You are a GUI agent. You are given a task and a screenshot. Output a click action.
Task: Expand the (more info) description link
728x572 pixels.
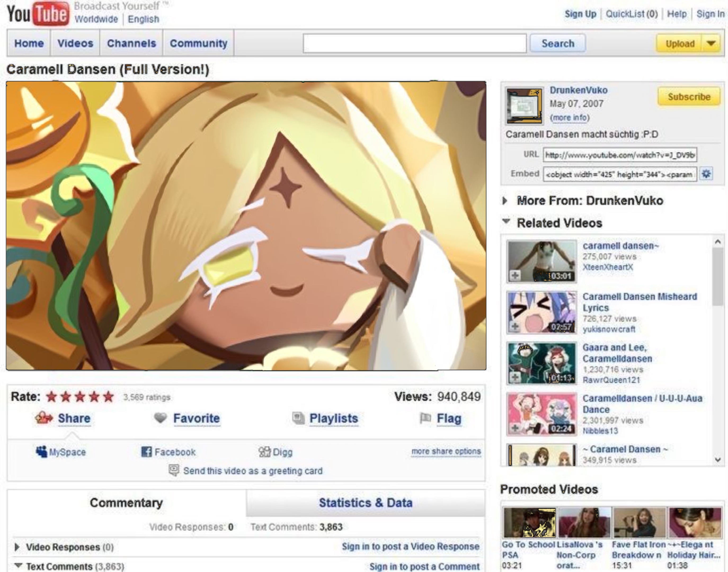570,118
